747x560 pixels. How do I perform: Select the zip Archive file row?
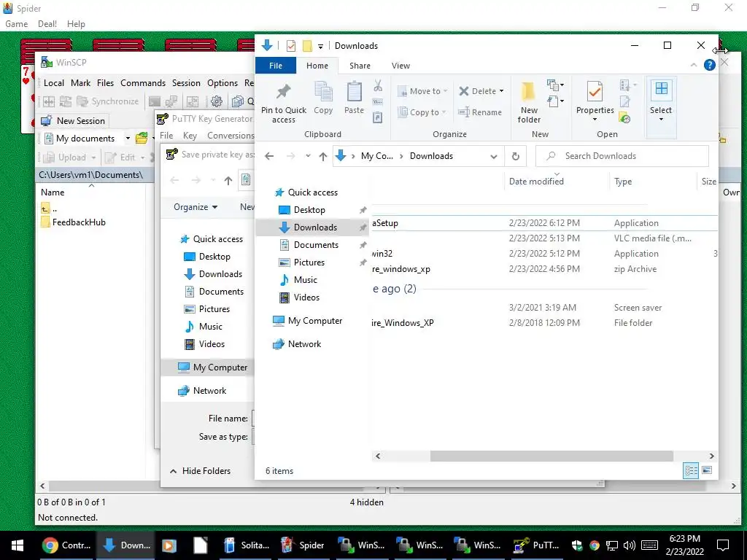coord(543,269)
